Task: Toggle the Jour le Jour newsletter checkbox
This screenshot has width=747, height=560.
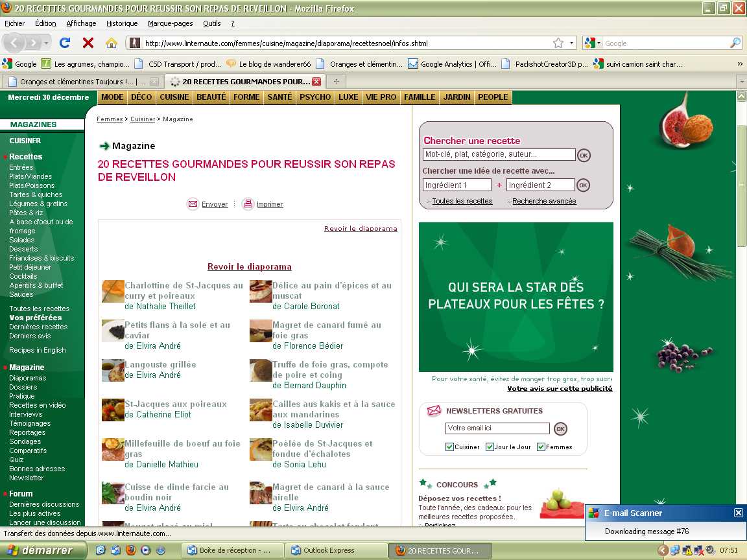Action: tap(490, 447)
